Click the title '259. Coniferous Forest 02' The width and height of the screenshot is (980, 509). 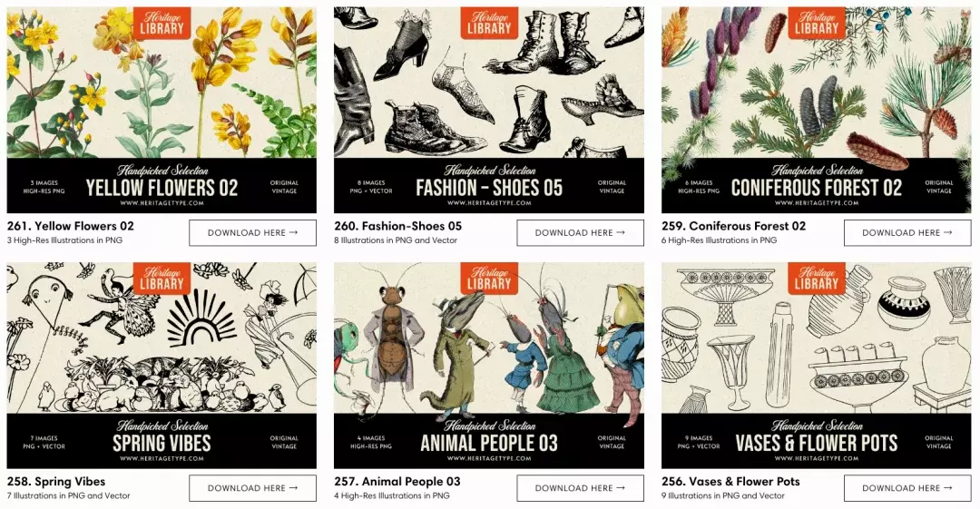(734, 226)
